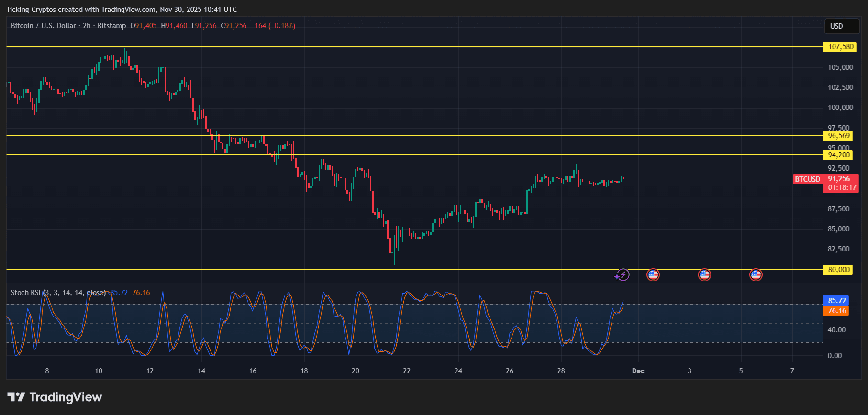Image resolution: width=868 pixels, height=415 pixels.
Task: Click the TradingView logo at bottom left
Action: coord(55,397)
